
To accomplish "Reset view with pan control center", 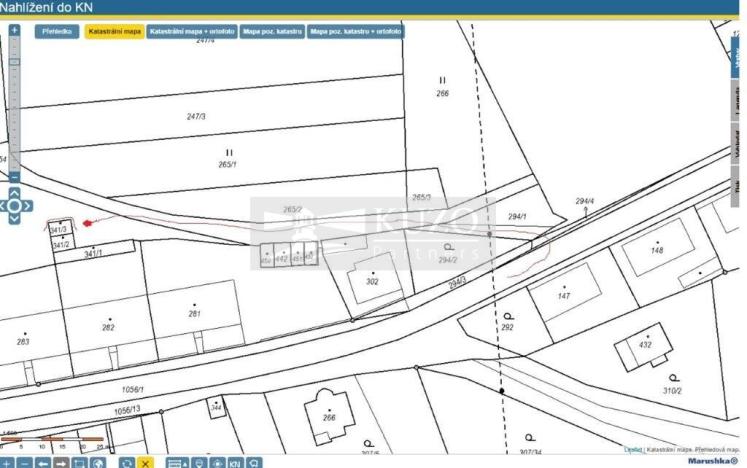I will point(14,207).
